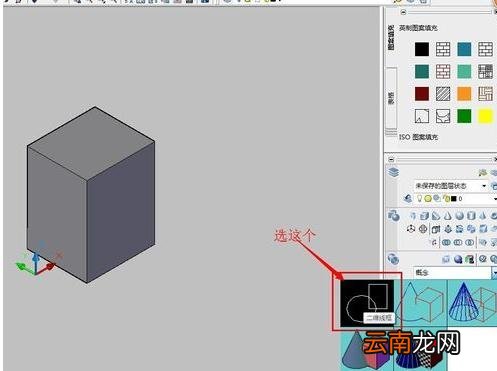The image size is (497, 371).
Task: Collapse the hatch tool palette with minus button
Action: [x=403, y=12]
